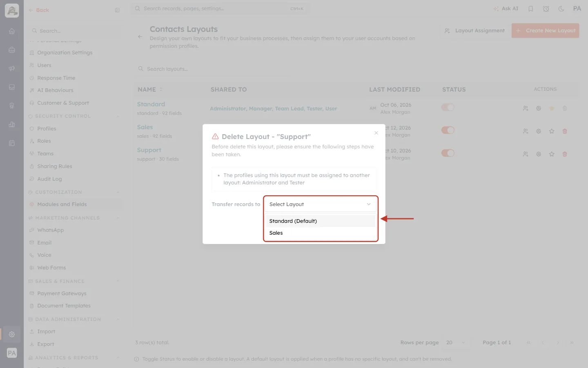
Task: Close the Delete Layout dialog
Action: tap(376, 133)
